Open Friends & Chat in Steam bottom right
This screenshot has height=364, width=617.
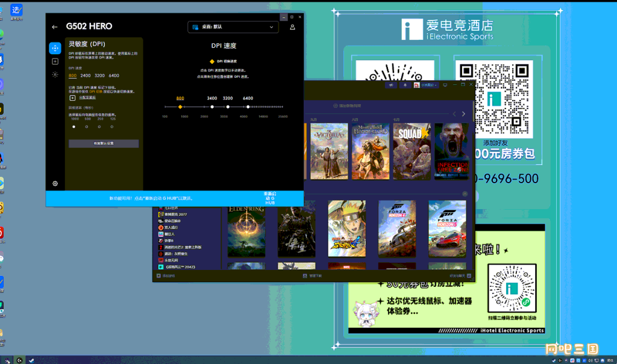point(460,276)
